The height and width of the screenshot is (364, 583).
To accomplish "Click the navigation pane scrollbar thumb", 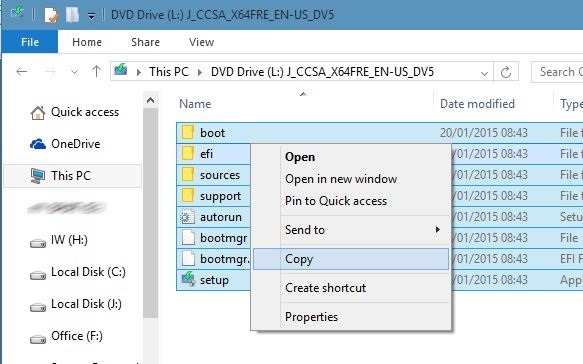I will pyautogui.click(x=150, y=213).
